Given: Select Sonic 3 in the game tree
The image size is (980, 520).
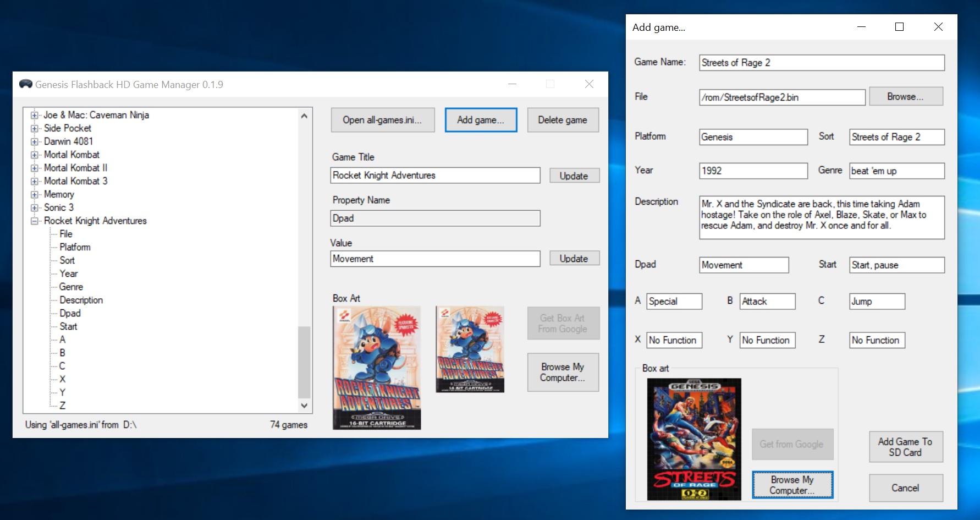Looking at the screenshot, I should (59, 207).
